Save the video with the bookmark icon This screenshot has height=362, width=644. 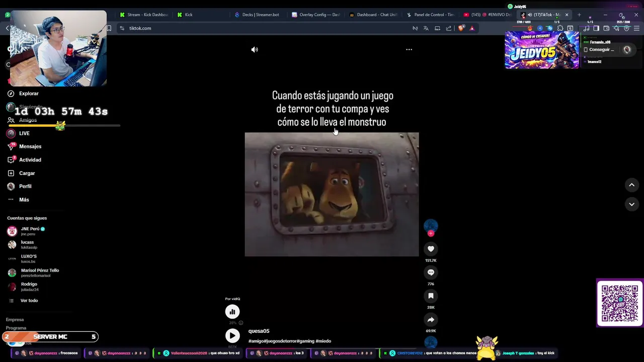(x=431, y=296)
